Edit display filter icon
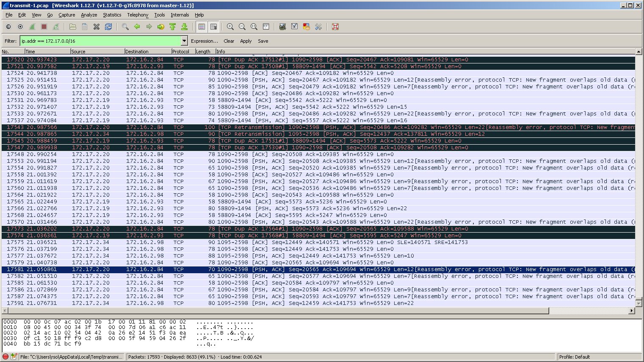This screenshot has height=362, width=644. [295, 27]
